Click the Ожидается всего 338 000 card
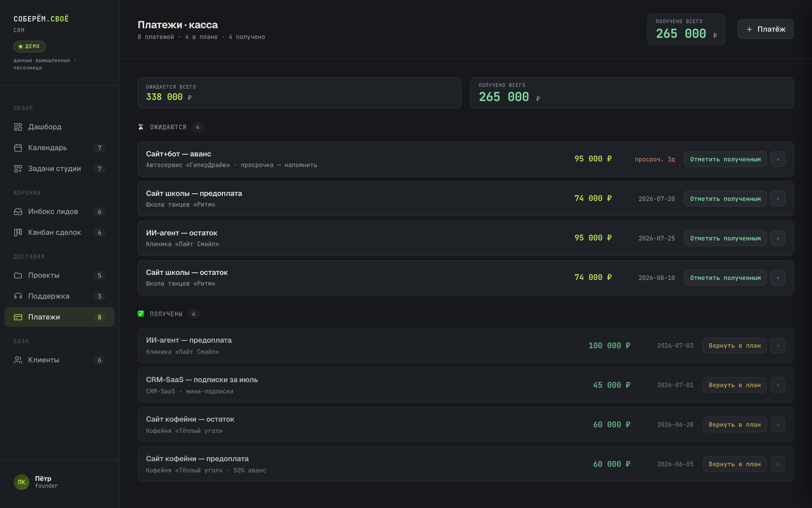 (x=299, y=93)
